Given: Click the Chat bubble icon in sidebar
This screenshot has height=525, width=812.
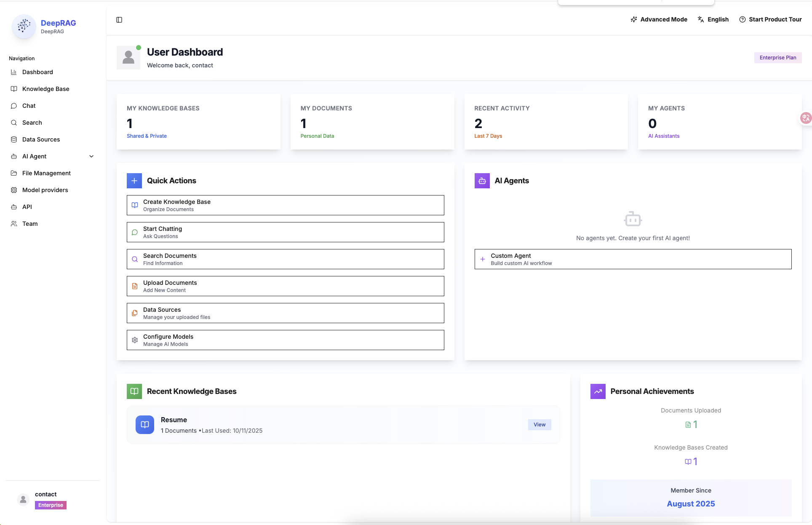Looking at the screenshot, I should tap(14, 106).
